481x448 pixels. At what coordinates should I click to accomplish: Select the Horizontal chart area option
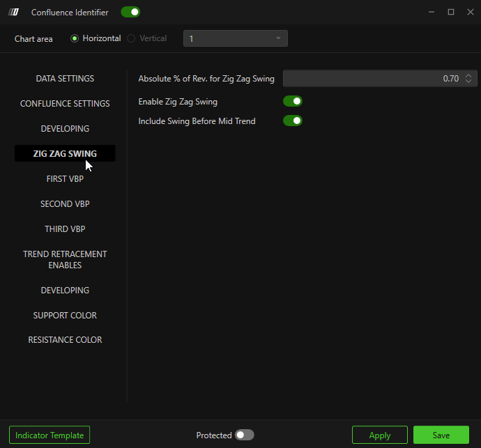75,38
